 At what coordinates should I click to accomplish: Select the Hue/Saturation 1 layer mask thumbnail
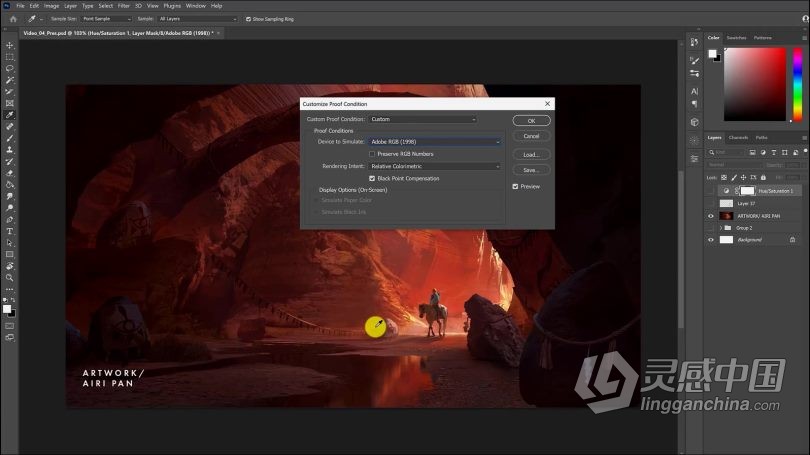[747, 191]
